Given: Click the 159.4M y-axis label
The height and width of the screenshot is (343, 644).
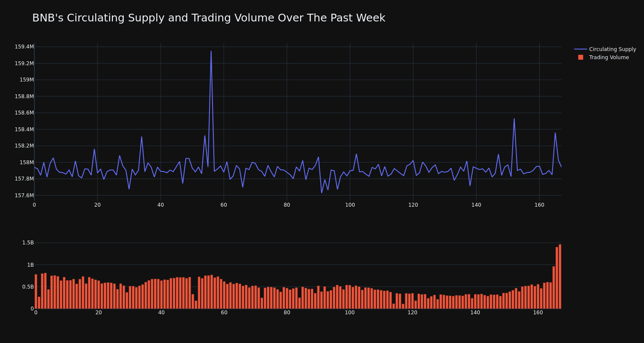Looking at the screenshot, I should tap(24, 47).
